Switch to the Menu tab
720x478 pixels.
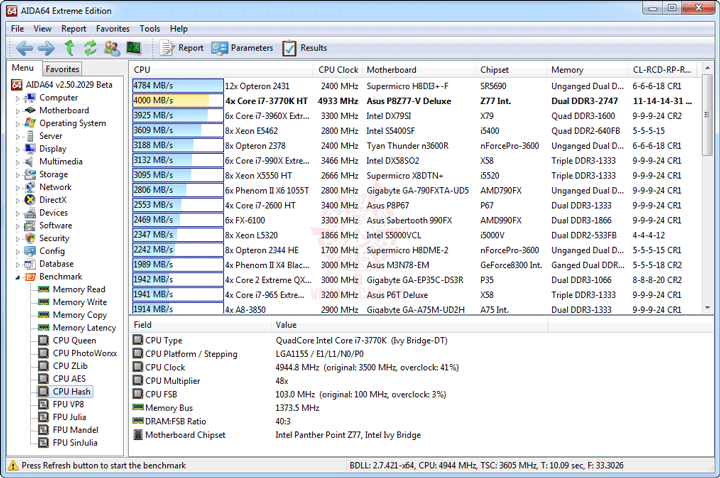click(23, 68)
